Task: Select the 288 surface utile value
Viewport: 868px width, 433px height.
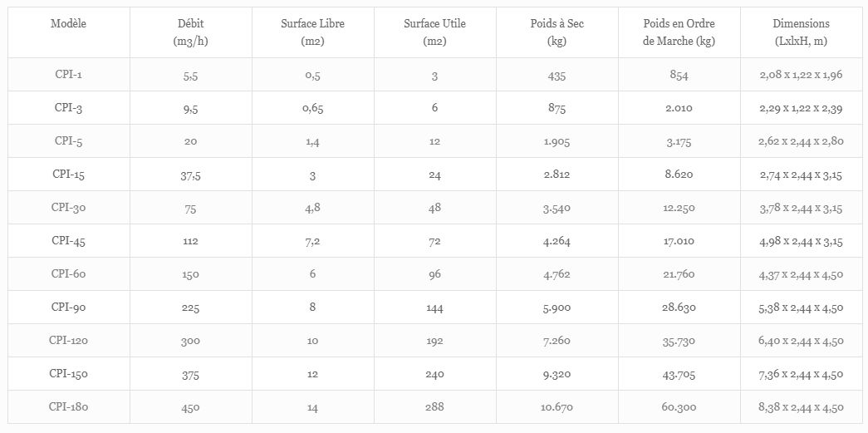Action: click(x=434, y=407)
